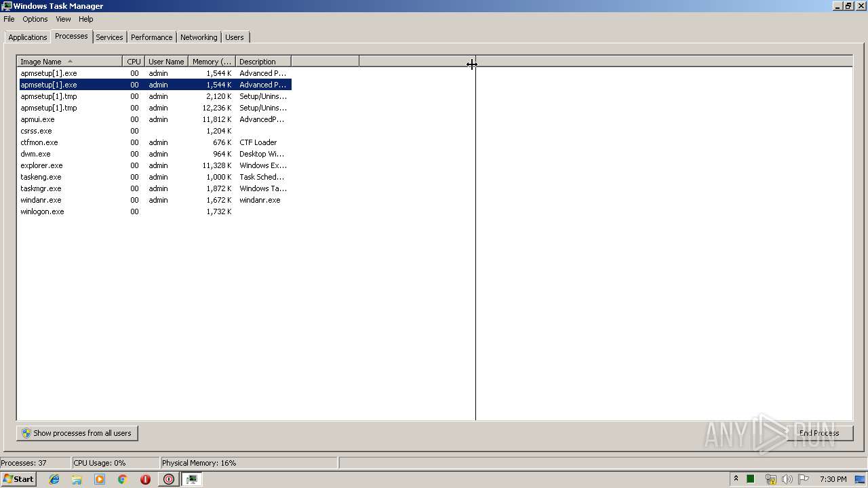Switch to the Performance tab

(x=151, y=37)
